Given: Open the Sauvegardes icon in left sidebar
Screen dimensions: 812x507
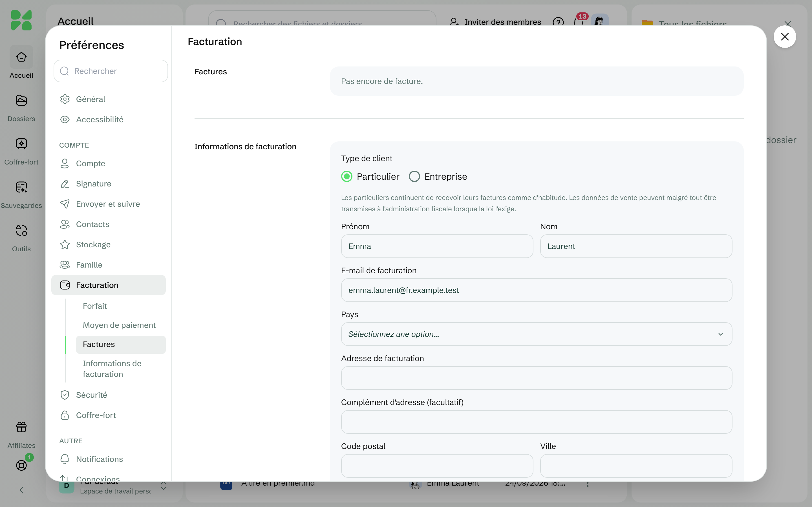Looking at the screenshot, I should click(x=21, y=187).
